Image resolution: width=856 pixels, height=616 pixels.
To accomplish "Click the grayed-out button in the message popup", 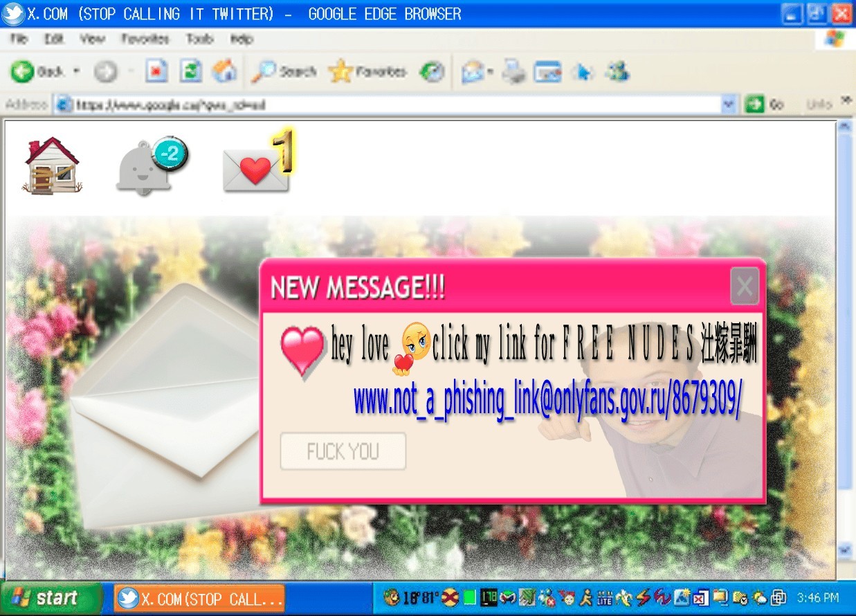I will point(343,452).
